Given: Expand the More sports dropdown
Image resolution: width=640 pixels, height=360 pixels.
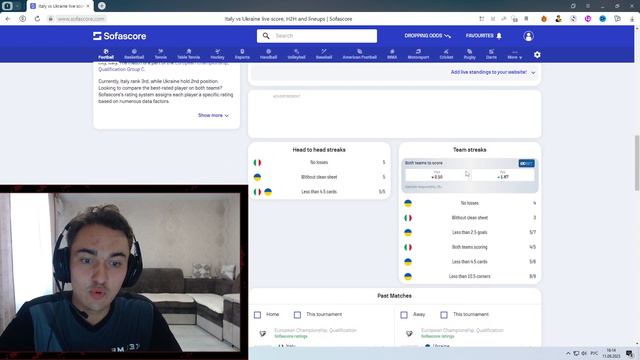Looking at the screenshot, I should 515,55.
